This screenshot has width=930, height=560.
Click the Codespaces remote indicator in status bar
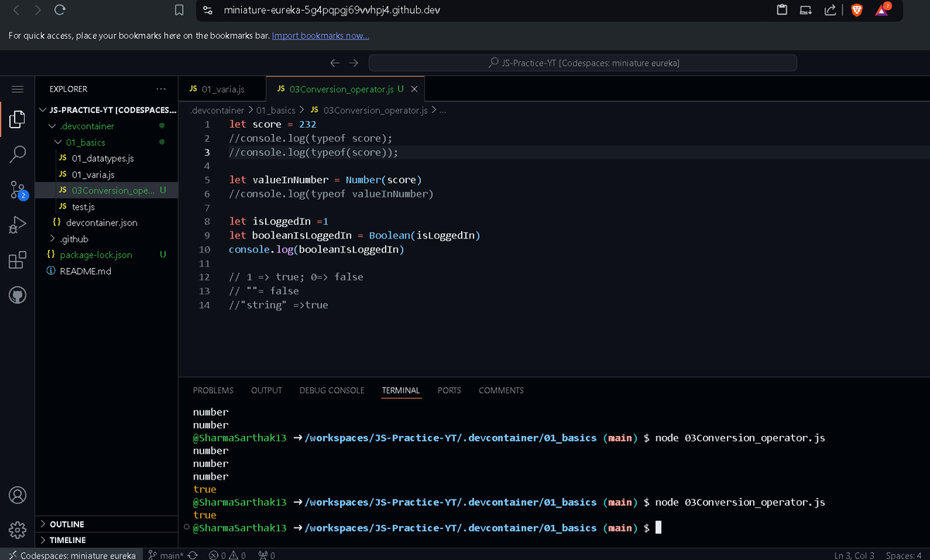71,555
